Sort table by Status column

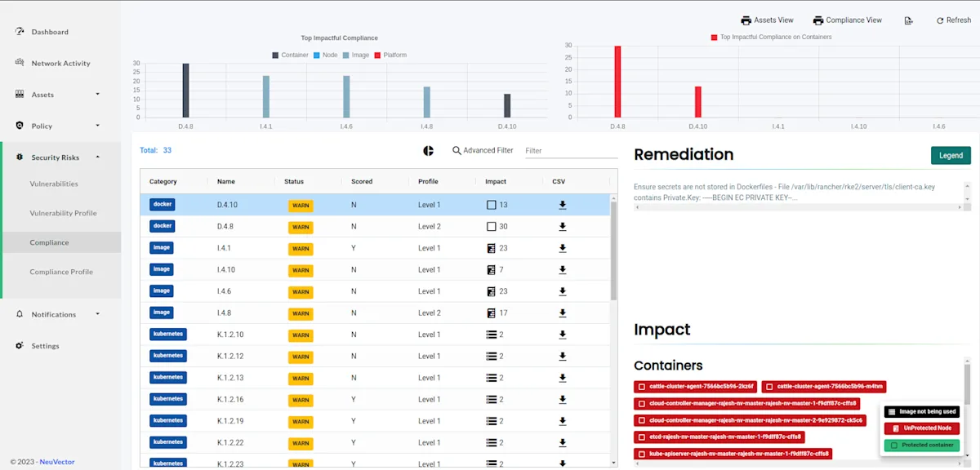[x=294, y=181]
